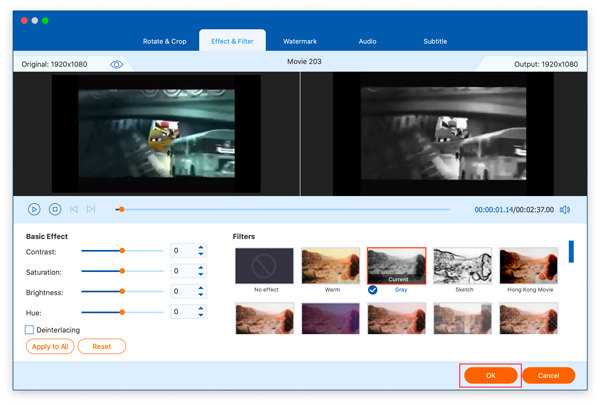Jump to the next frame
This screenshot has width=600, height=405.
click(x=91, y=209)
